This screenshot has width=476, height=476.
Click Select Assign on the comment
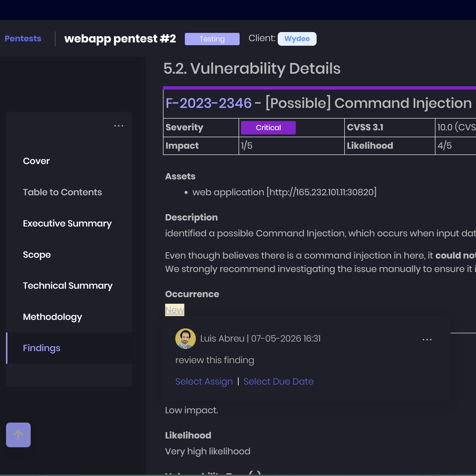pyautogui.click(x=204, y=382)
